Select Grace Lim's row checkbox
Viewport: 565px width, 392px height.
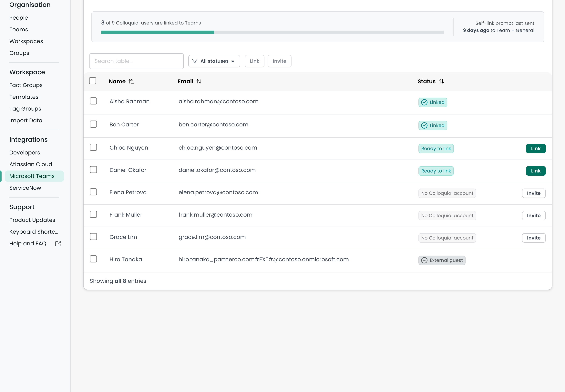pyautogui.click(x=93, y=237)
